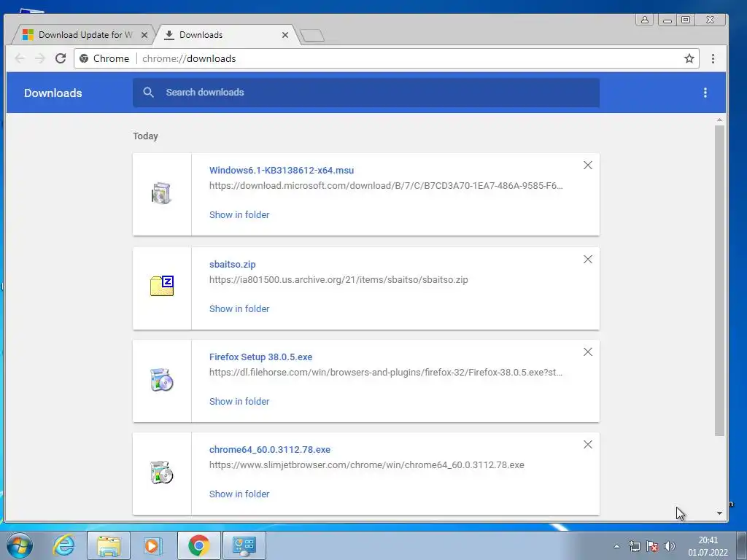
Task: Click the back navigation arrow
Action: coord(20,58)
